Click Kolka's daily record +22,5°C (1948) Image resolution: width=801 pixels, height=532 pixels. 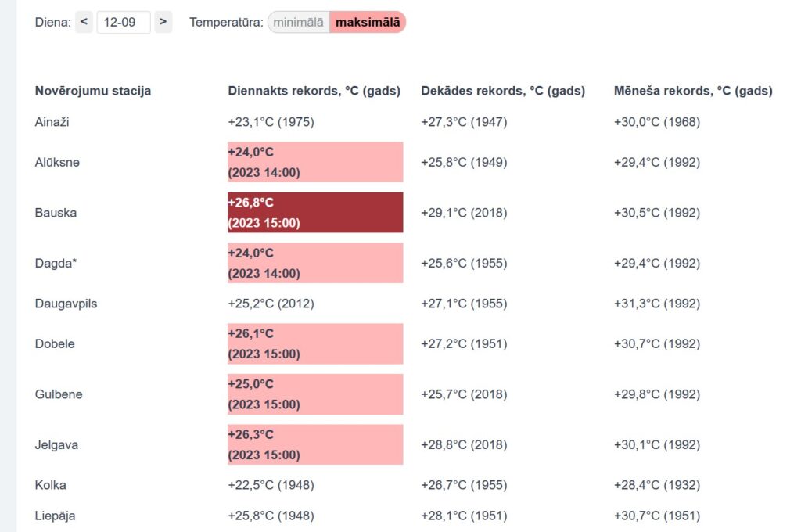coord(271,485)
